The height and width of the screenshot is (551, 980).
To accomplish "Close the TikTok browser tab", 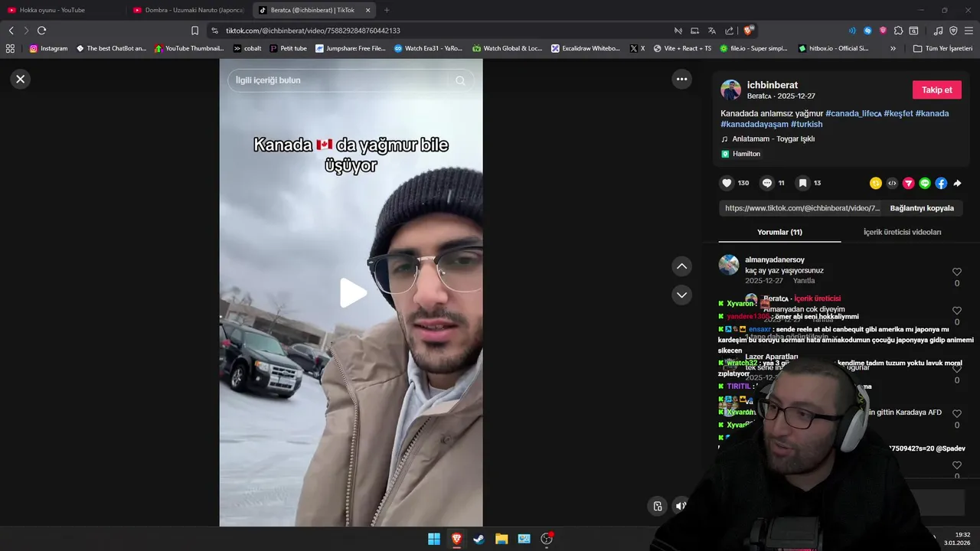I will click(368, 10).
